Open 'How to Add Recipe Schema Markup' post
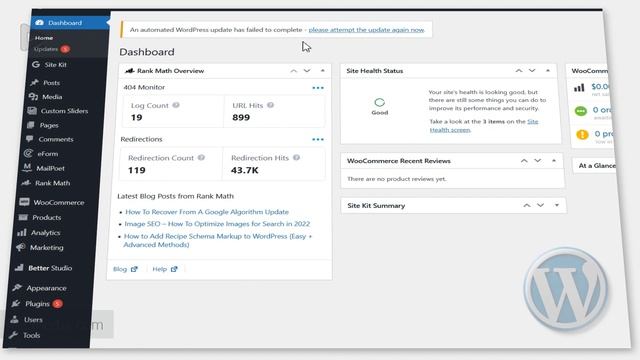This screenshot has width=640, height=360. coord(218,240)
